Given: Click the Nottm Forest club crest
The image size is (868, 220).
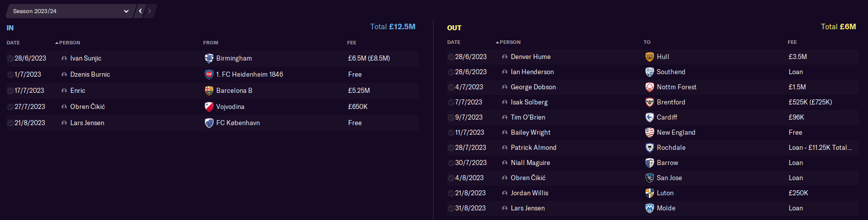Looking at the screenshot, I should pyautogui.click(x=650, y=87).
